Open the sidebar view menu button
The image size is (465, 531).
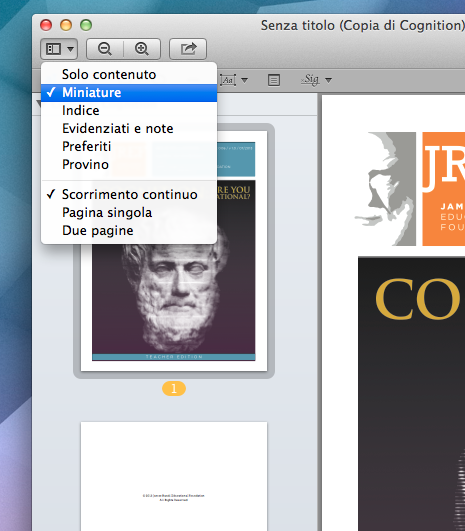coord(59,49)
